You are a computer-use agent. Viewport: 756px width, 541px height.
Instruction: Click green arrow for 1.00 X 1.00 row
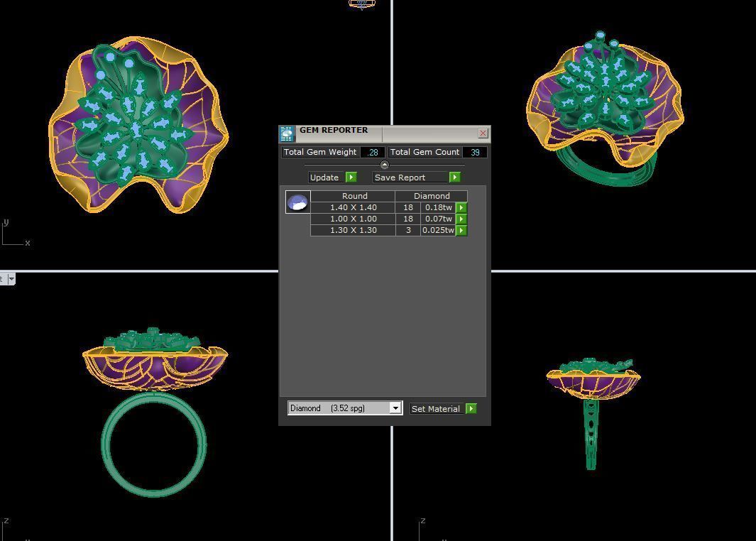pyautogui.click(x=461, y=219)
